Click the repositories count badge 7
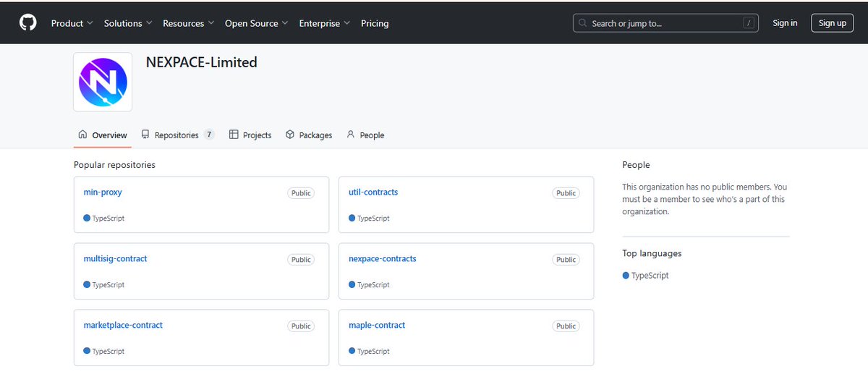This screenshot has width=868, height=390. (209, 135)
